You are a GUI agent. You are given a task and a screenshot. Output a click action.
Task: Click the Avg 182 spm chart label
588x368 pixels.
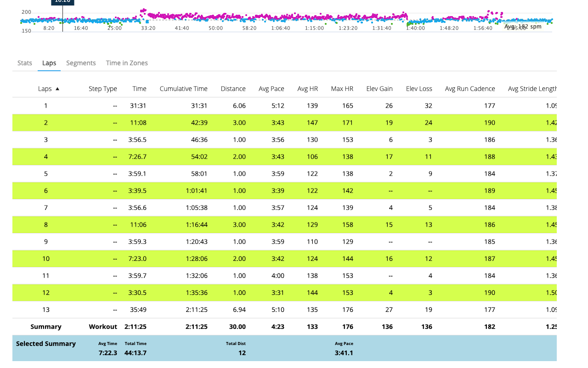(x=523, y=27)
